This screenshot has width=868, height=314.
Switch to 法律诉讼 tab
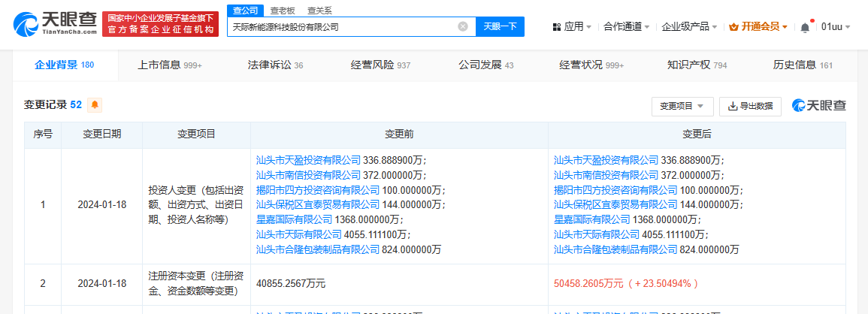point(275,65)
